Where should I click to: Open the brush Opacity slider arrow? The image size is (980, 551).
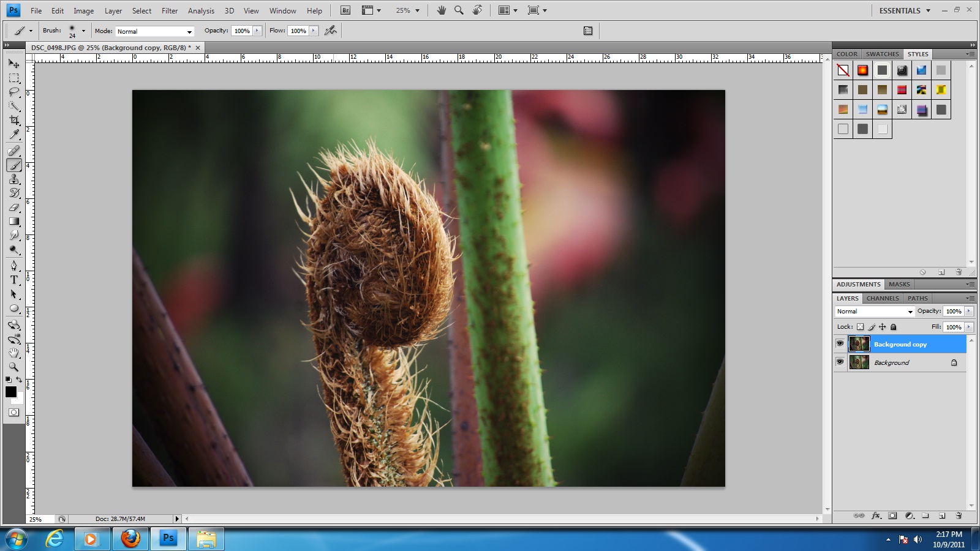tap(257, 31)
